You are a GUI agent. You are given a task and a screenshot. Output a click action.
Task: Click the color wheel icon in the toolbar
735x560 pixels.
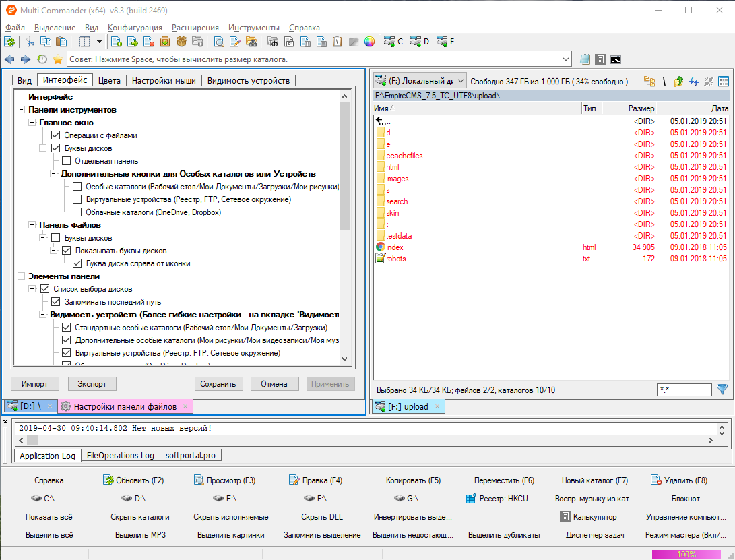tap(369, 42)
